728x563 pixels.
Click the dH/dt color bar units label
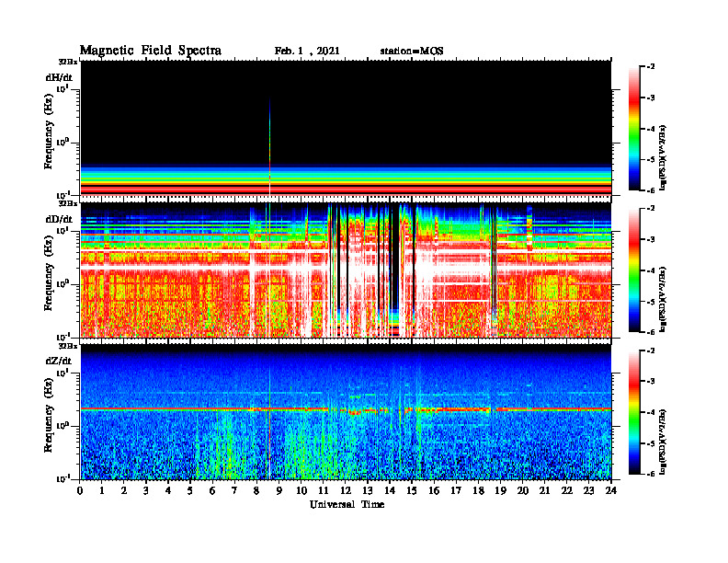point(663,157)
